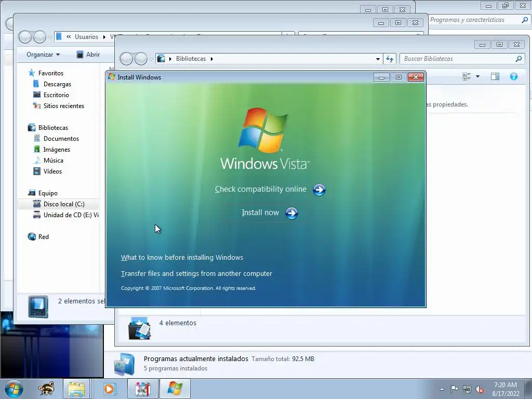Click the Abrir toolbar button
Screen dimensions: 532x399
88,55
